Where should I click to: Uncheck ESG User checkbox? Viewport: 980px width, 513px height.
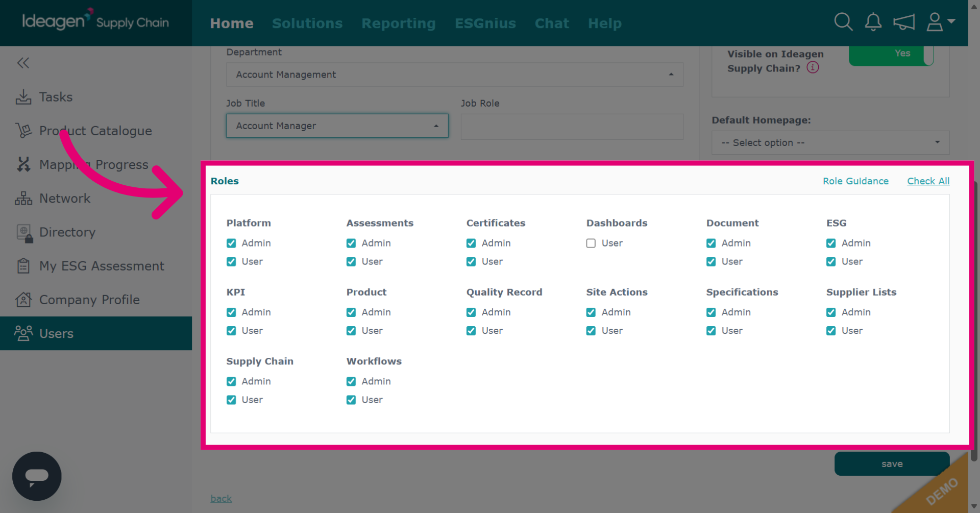coord(831,261)
